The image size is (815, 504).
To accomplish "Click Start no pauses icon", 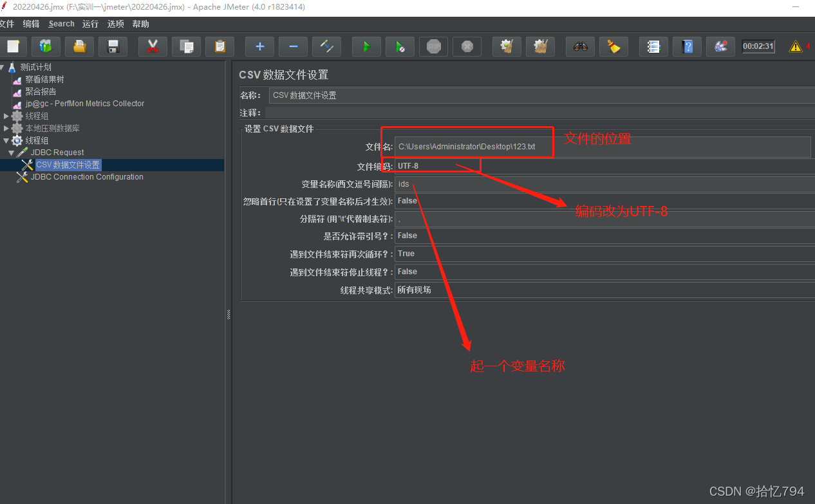I will tap(400, 46).
